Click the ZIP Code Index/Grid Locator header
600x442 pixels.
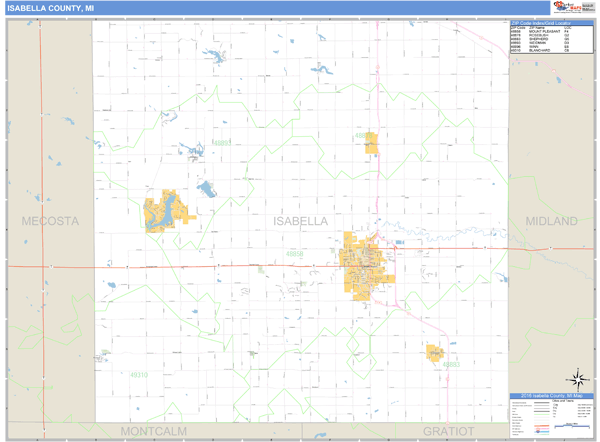coord(550,23)
